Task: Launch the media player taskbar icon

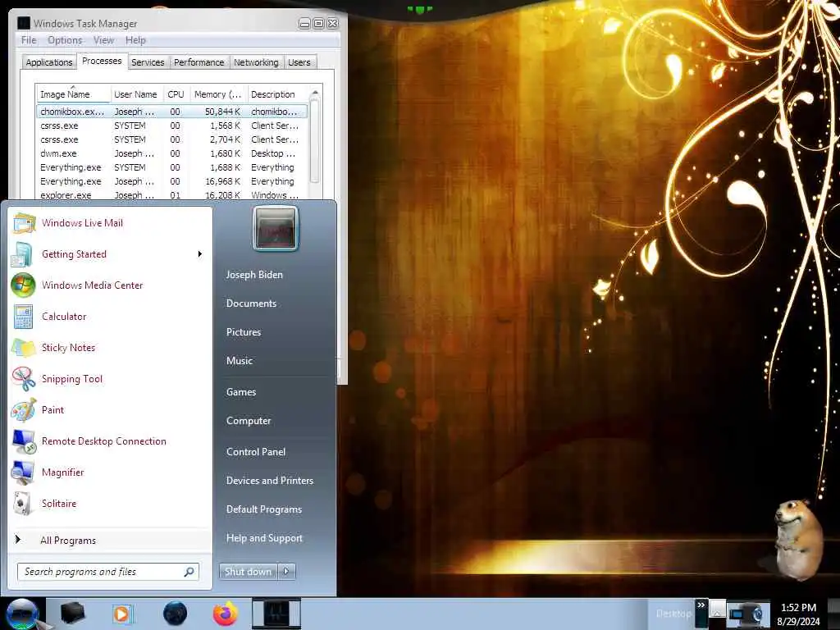Action: coord(121,614)
